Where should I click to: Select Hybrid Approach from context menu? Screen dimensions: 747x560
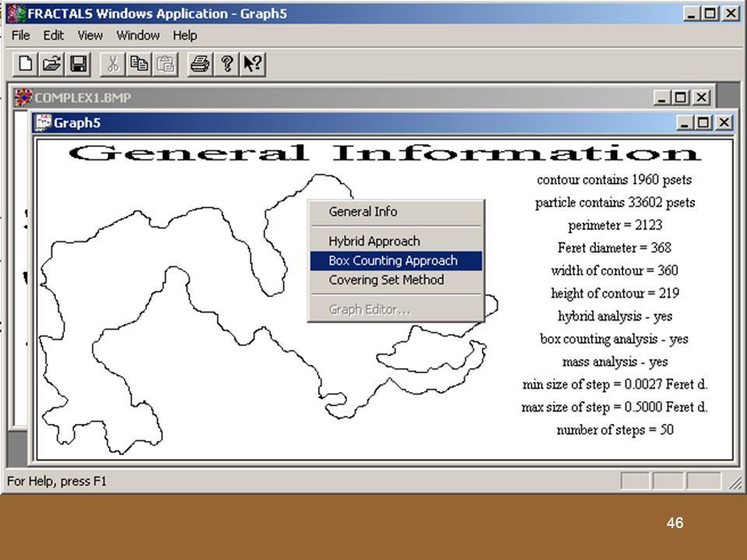click(x=396, y=241)
